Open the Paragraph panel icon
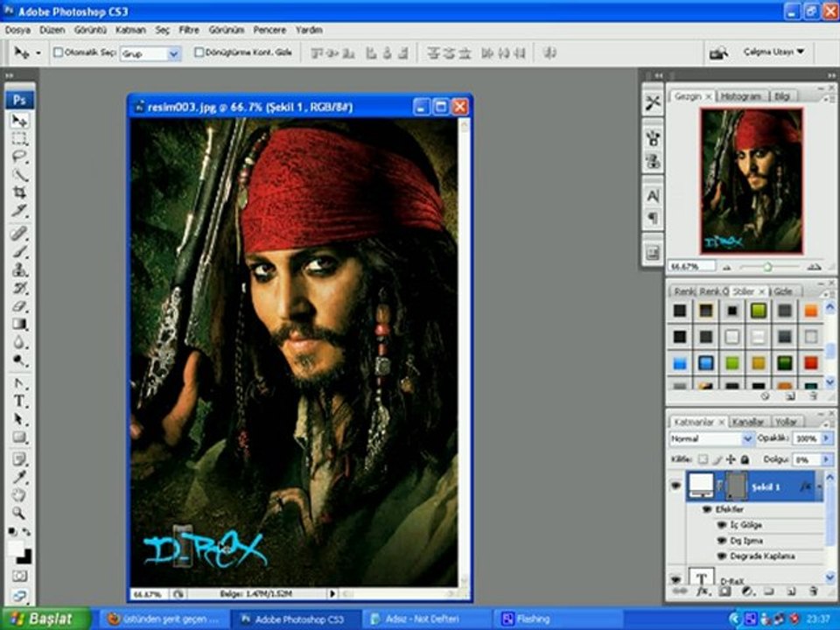840x630 pixels. [653, 219]
